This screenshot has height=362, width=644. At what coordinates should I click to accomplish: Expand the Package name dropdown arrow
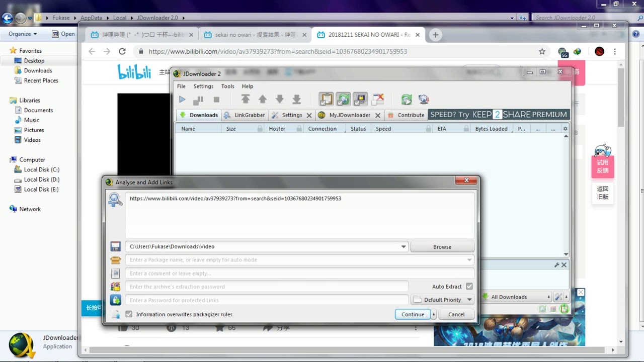point(469,260)
